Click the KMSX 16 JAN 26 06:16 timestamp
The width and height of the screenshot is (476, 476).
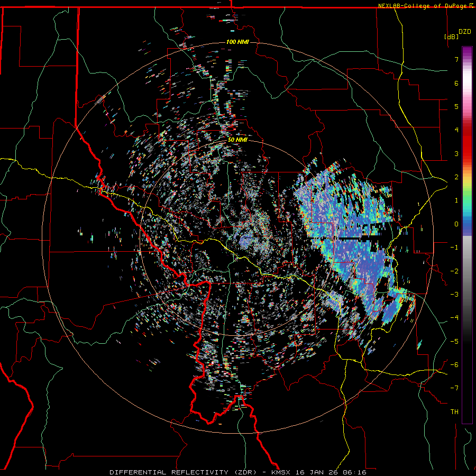(x=319, y=472)
